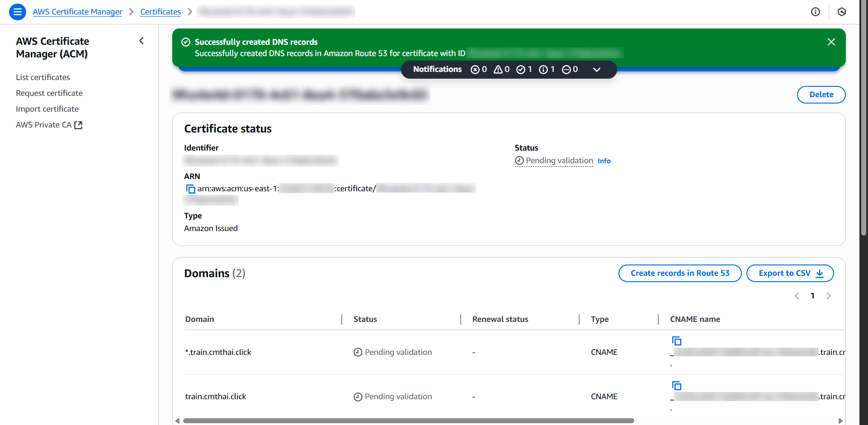868x425 pixels.
Task: Click the CNAME name column header
Action: coord(695,319)
